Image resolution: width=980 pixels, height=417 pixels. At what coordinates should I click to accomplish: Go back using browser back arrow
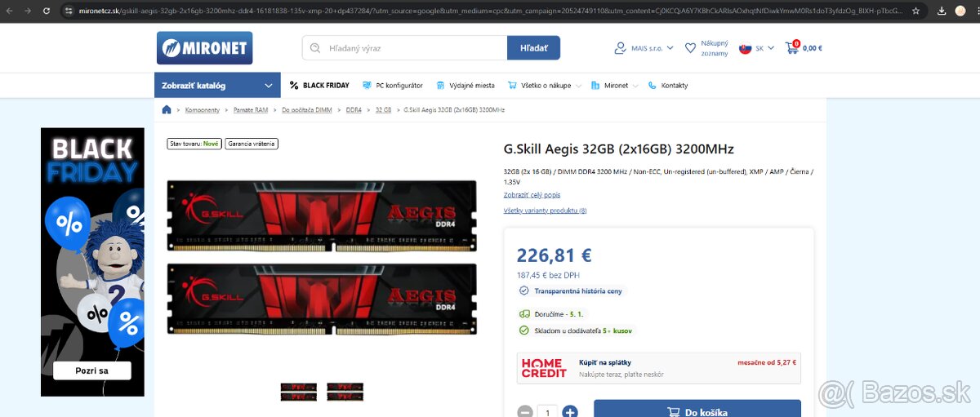click(x=9, y=11)
